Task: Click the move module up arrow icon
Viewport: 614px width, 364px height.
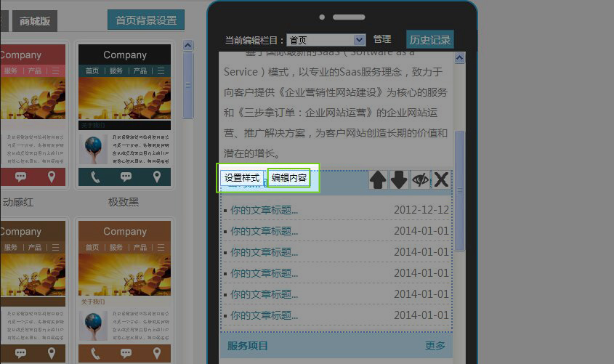Action: pos(378,179)
